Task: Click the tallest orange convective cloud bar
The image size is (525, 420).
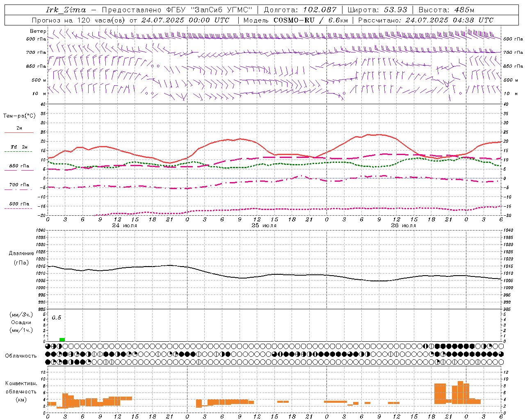Action: [460, 393]
